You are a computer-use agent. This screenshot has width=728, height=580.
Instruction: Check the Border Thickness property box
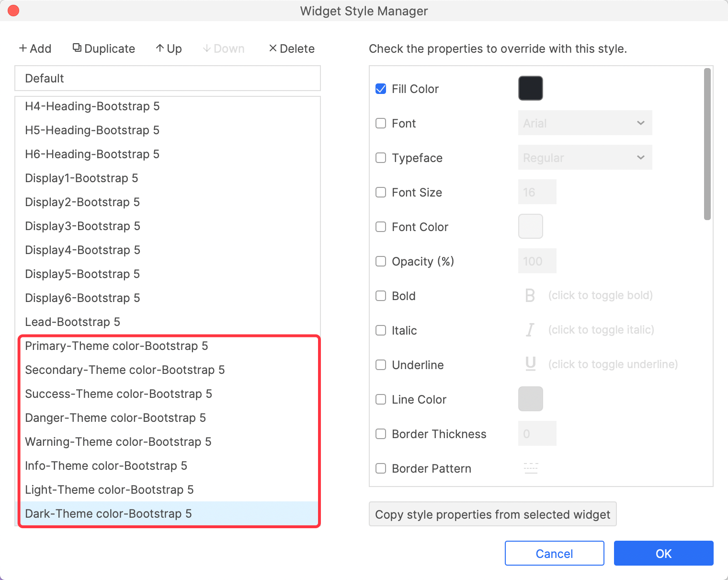381,434
